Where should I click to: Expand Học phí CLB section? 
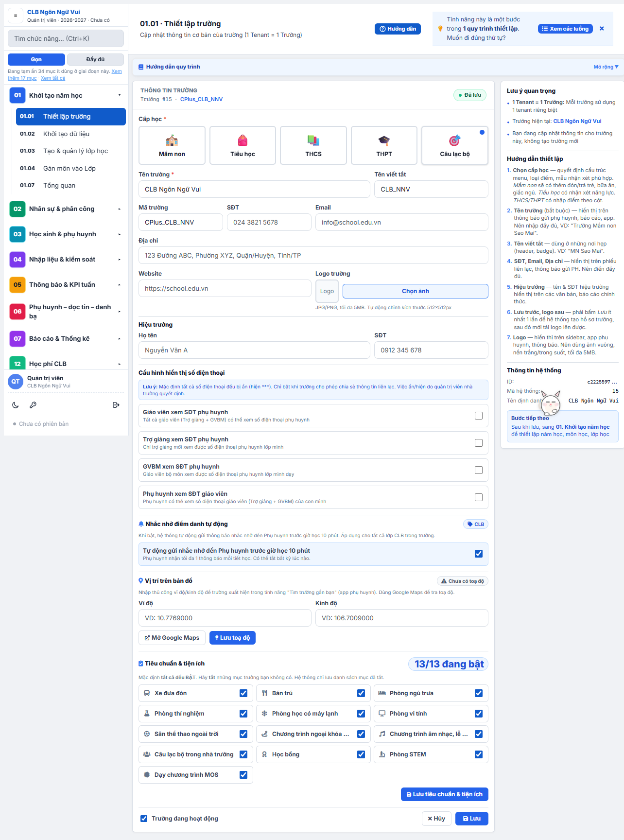[x=66, y=364]
